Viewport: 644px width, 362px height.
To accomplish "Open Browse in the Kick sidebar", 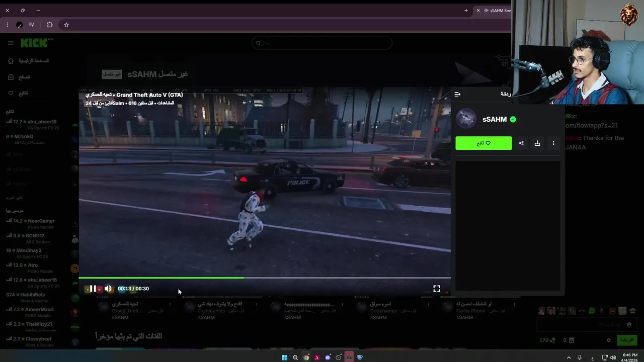I will (x=19, y=77).
